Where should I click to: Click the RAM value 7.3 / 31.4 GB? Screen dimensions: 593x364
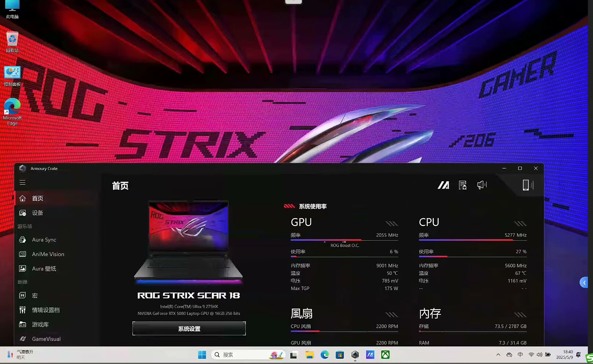coord(513,343)
